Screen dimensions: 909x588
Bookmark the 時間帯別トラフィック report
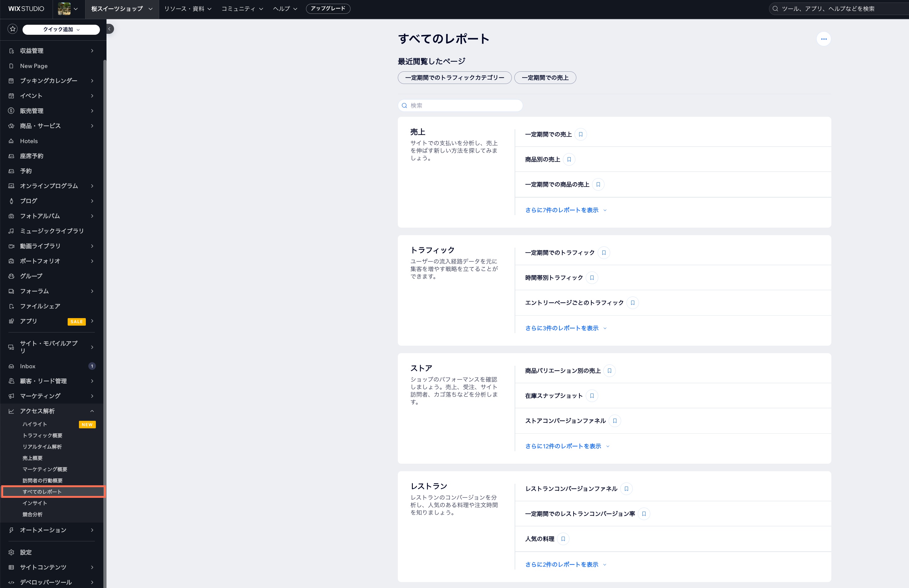pyautogui.click(x=592, y=278)
